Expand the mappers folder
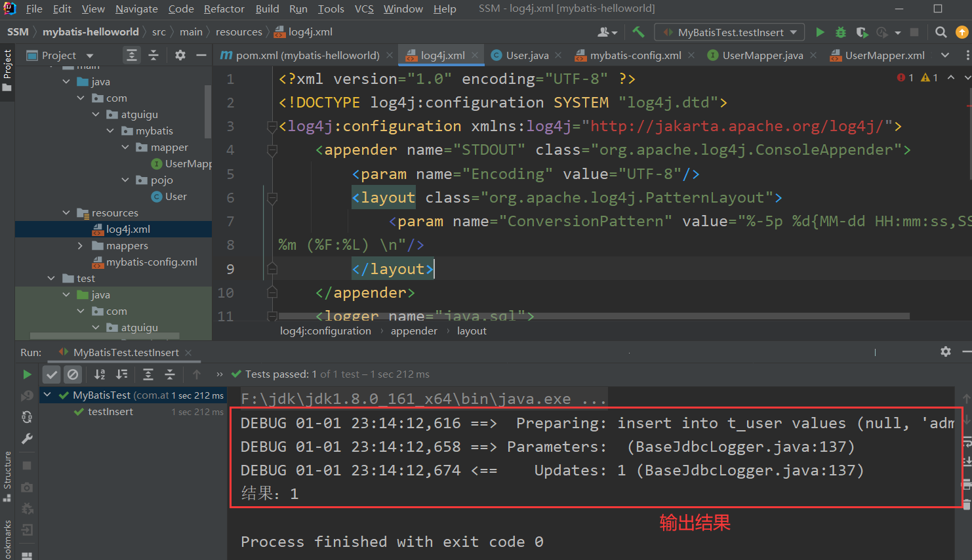Image resolution: width=972 pixels, height=560 pixels. (81, 245)
